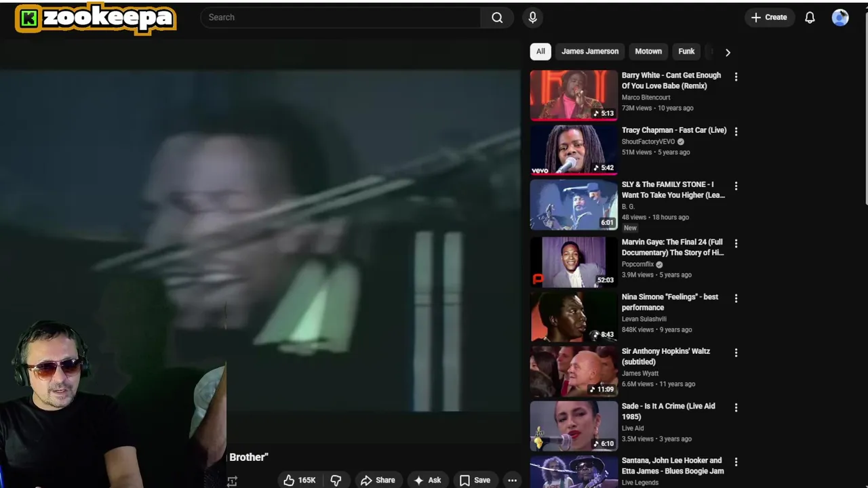The height and width of the screenshot is (488, 868).
Task: Open Tracy Chapman Fast Car thumbnail
Action: coord(574,150)
